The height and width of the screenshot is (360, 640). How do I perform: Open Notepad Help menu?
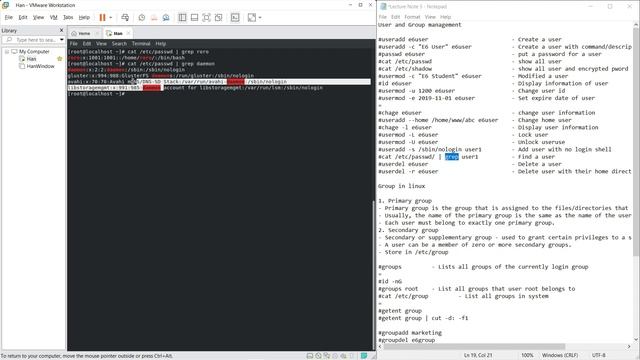[x=445, y=17]
